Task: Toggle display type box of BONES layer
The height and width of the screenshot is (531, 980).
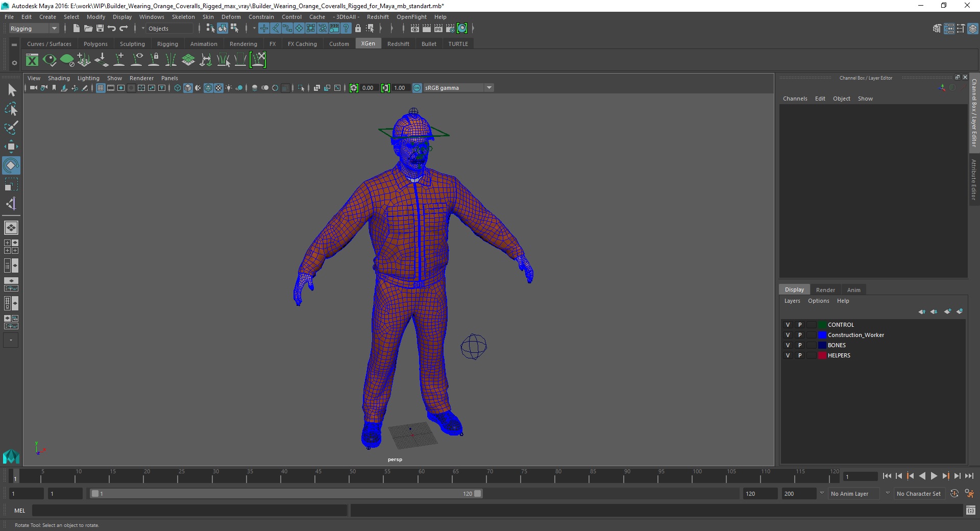Action: 812,345
